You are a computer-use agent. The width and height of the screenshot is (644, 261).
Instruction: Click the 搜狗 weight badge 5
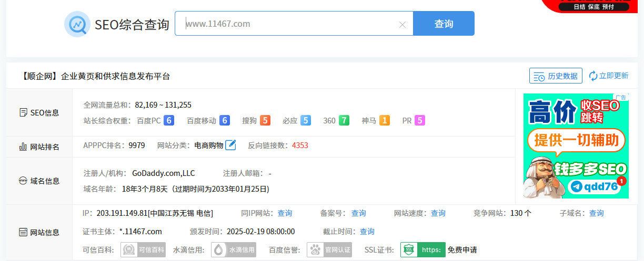[x=265, y=120]
